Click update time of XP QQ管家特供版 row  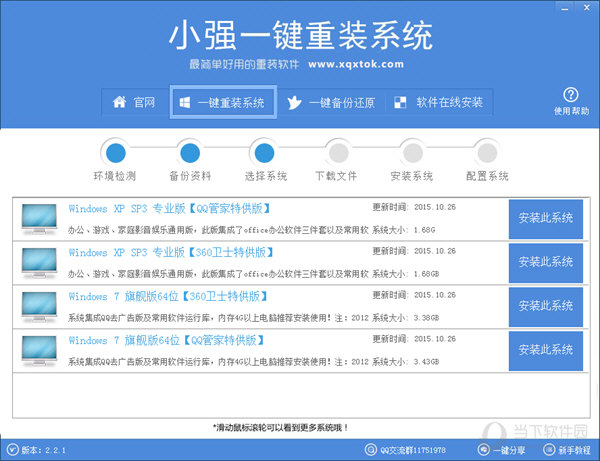click(414, 207)
